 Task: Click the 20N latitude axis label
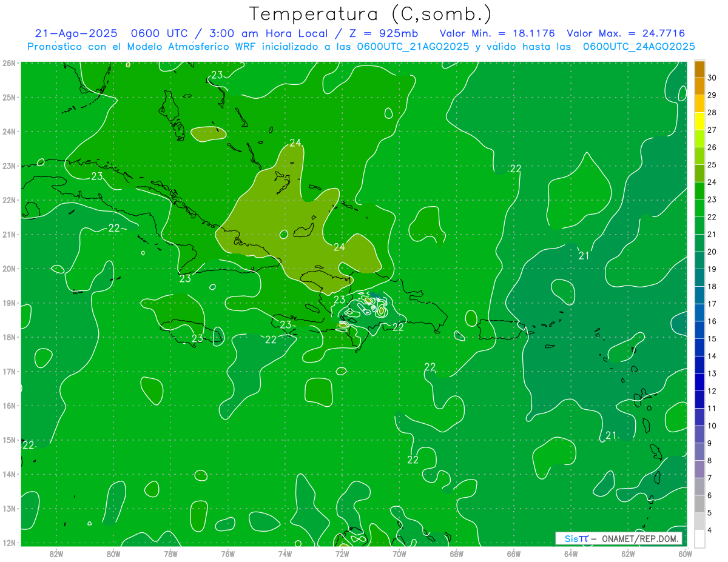click(x=8, y=269)
